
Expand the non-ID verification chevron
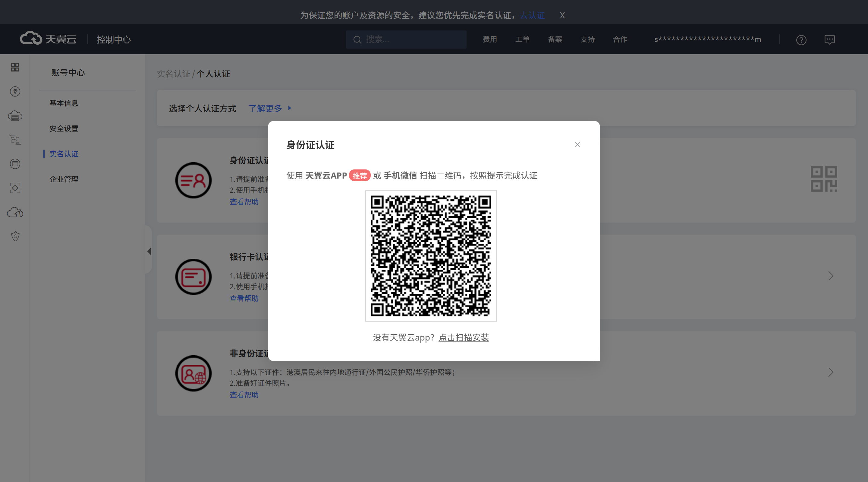coord(831,373)
